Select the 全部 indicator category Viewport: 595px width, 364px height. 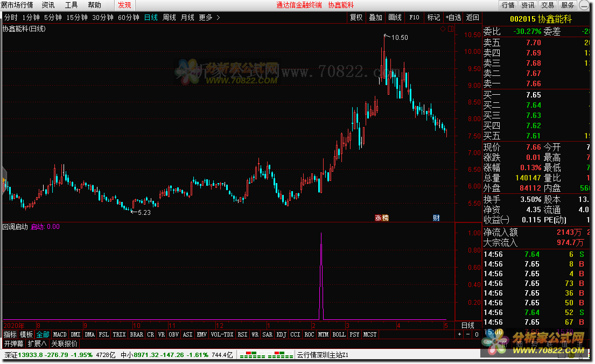click(x=43, y=334)
